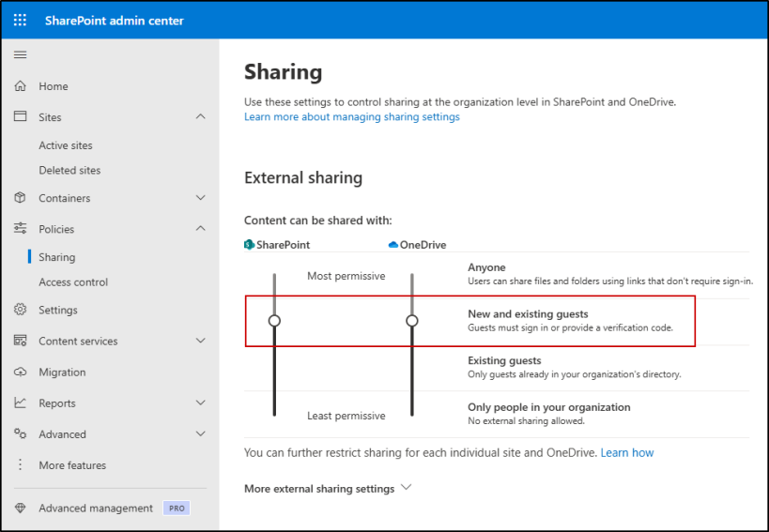Click the Home house icon
Viewport: 769px width, 532px height.
20,85
